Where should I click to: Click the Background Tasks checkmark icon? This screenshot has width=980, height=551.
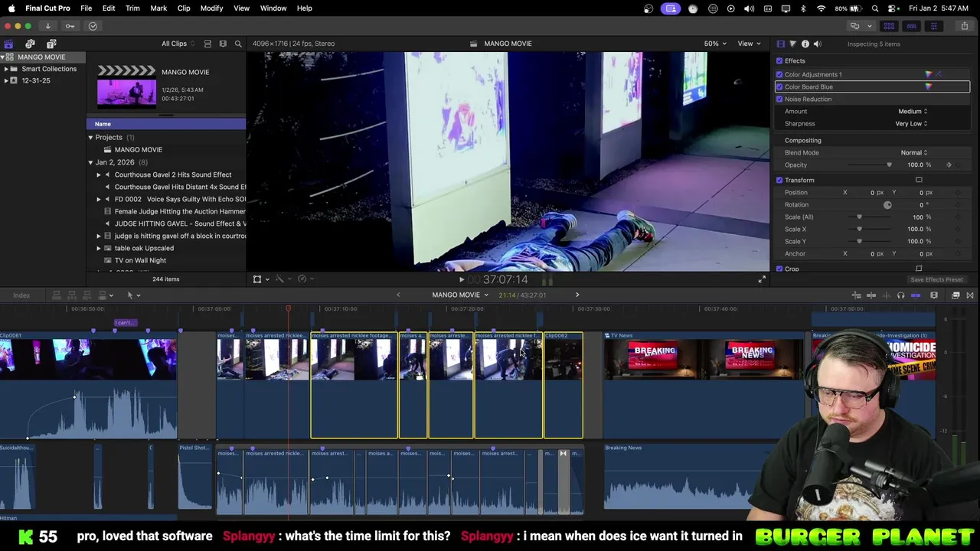[93, 26]
